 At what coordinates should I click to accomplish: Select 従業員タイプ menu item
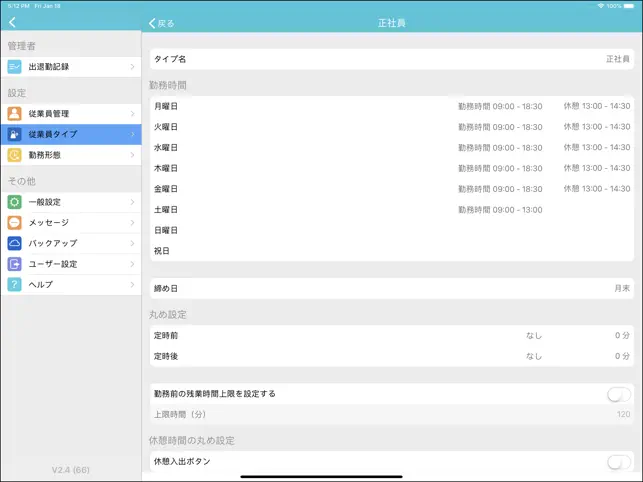click(x=71, y=134)
